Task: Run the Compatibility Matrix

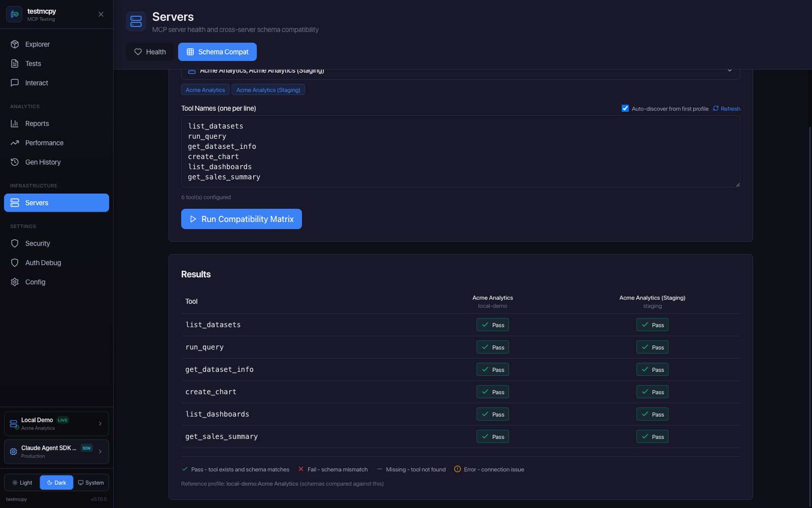Action: [242, 219]
